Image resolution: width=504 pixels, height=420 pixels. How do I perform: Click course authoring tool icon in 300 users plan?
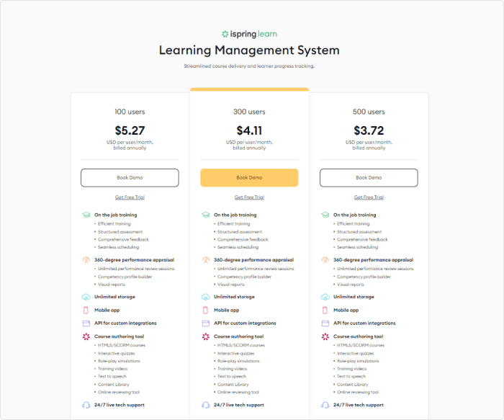(206, 336)
